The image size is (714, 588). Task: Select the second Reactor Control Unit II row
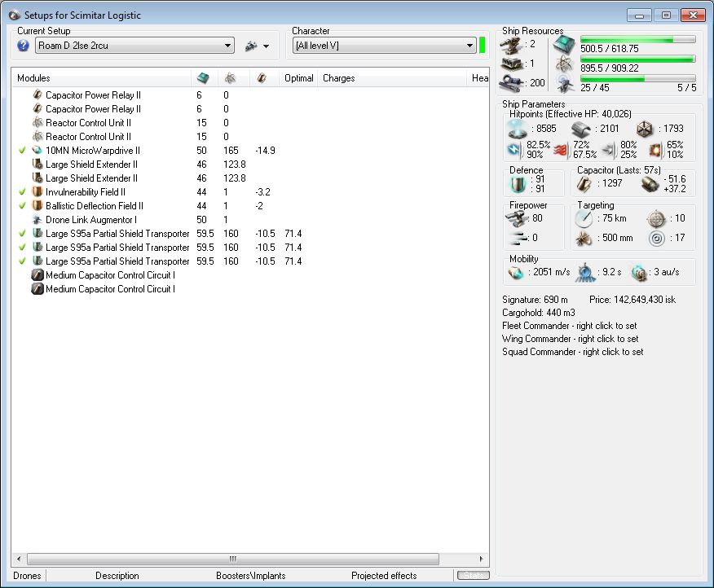250,137
